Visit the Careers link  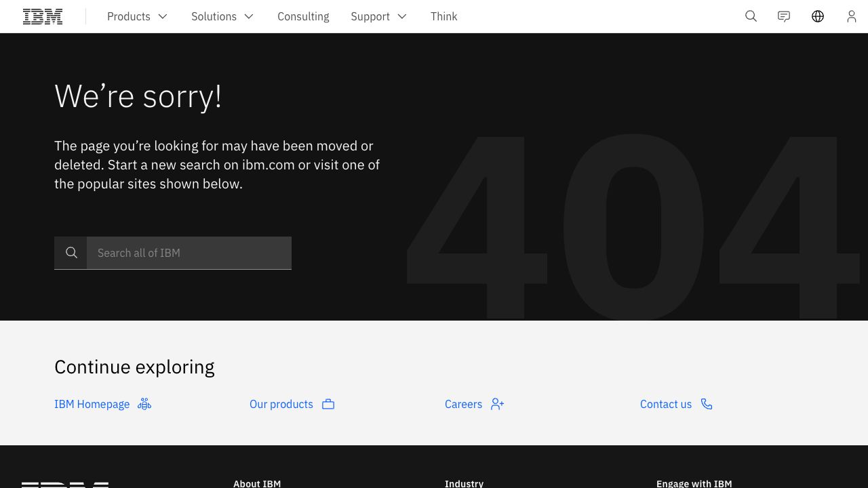point(463,404)
